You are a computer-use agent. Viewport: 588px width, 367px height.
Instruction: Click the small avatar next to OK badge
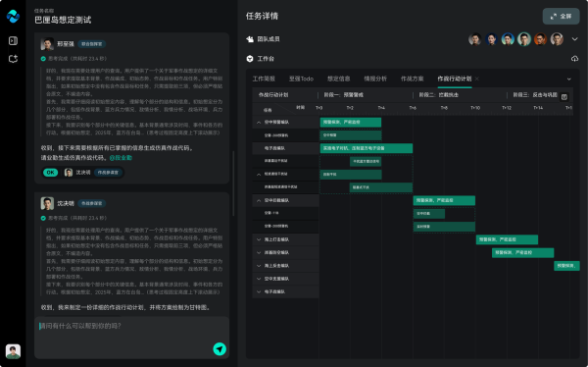coord(69,173)
